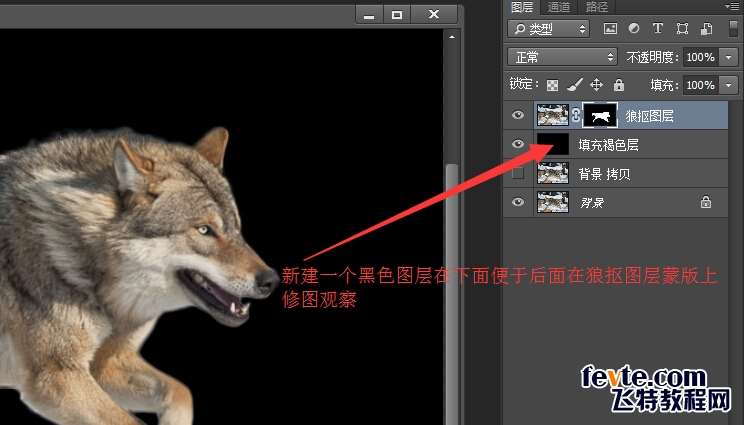Click the scrollbar up arrow
Screen dimensions: 744x425
tap(452, 37)
